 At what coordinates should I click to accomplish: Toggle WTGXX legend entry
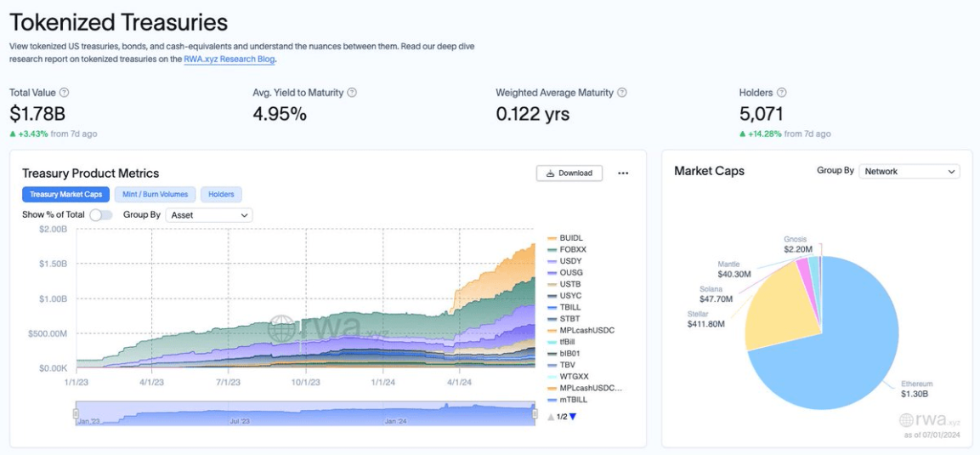pyautogui.click(x=568, y=376)
